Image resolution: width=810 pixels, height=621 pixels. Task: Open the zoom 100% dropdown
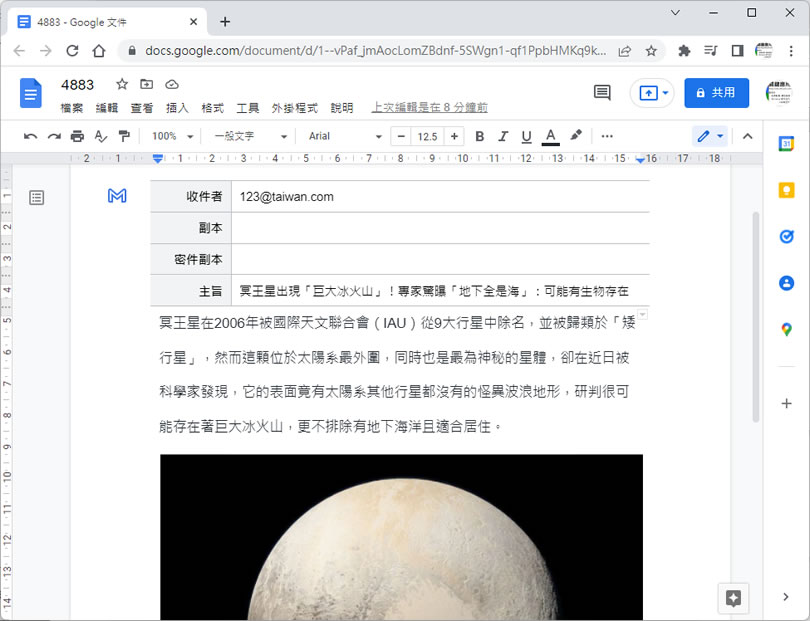[170, 136]
